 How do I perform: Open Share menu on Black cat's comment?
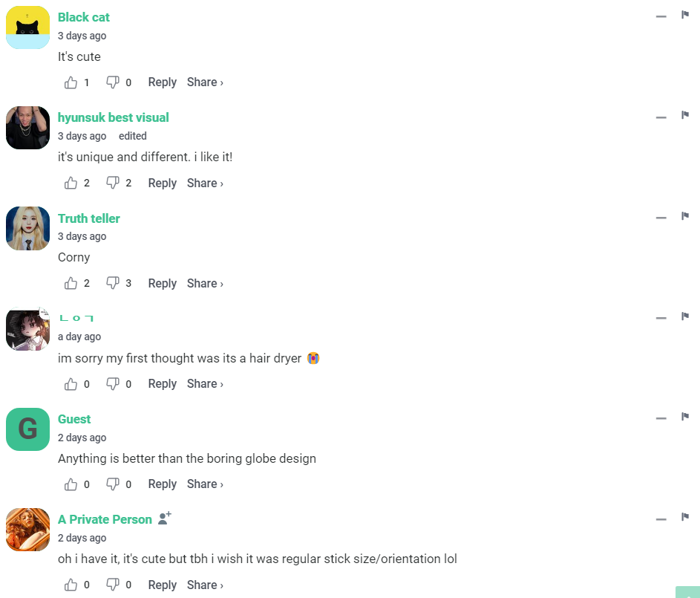tap(205, 82)
